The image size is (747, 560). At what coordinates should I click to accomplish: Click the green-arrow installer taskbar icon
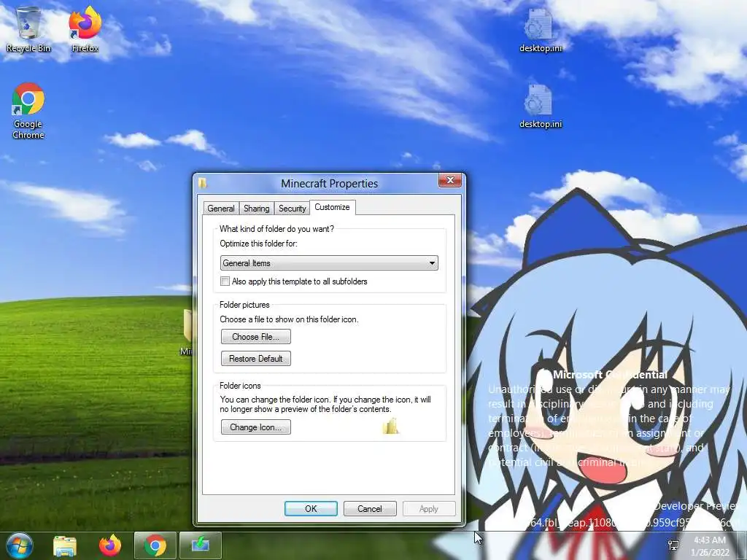point(201,545)
